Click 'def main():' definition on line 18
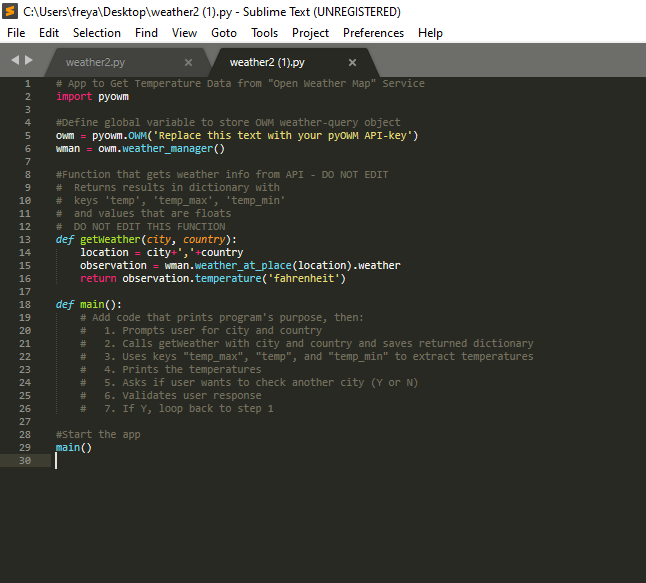This screenshot has height=583, width=646. click(89, 305)
